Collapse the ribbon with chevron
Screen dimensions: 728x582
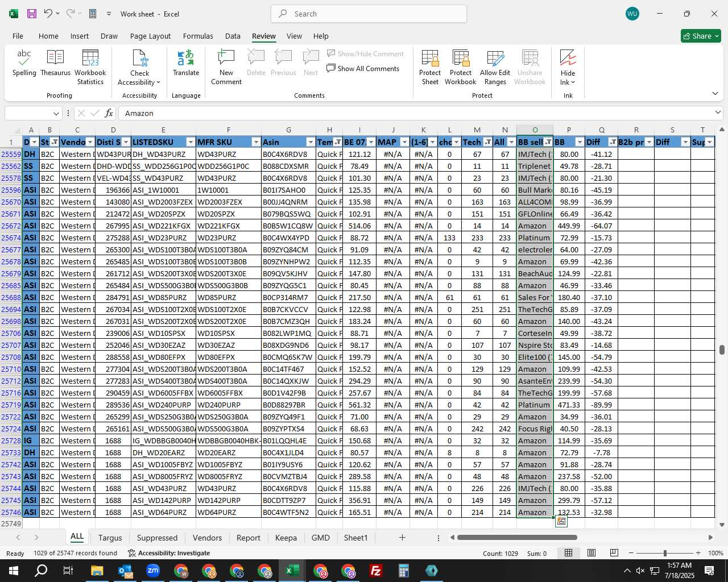pyautogui.click(x=715, y=94)
